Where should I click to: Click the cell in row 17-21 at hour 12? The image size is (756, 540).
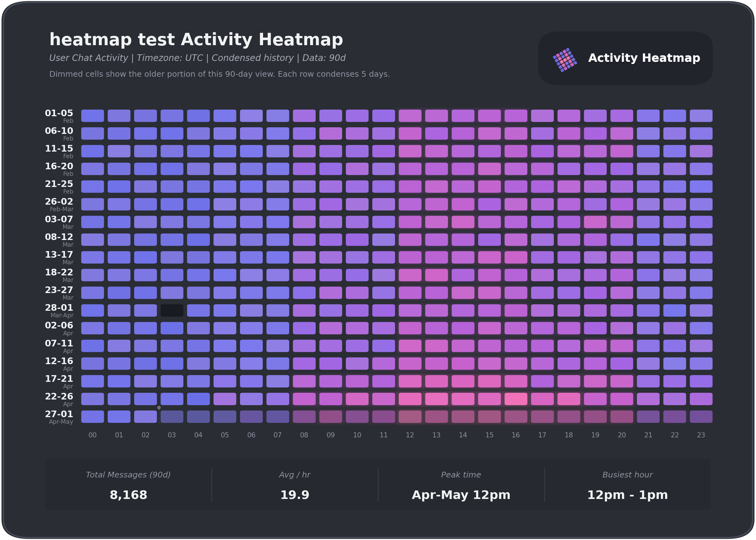coord(410,381)
